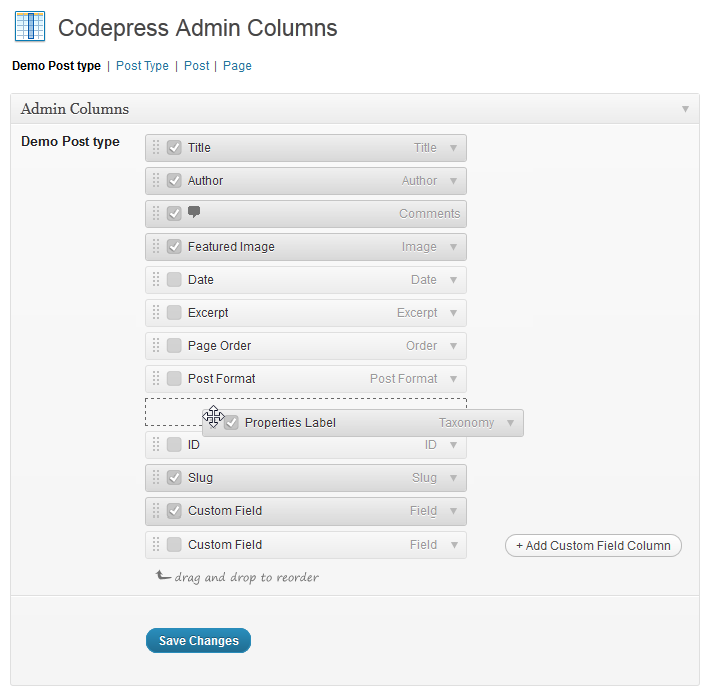Screen dimensions: 710x700
Task: Enable the Date column checkbox
Action: (x=174, y=279)
